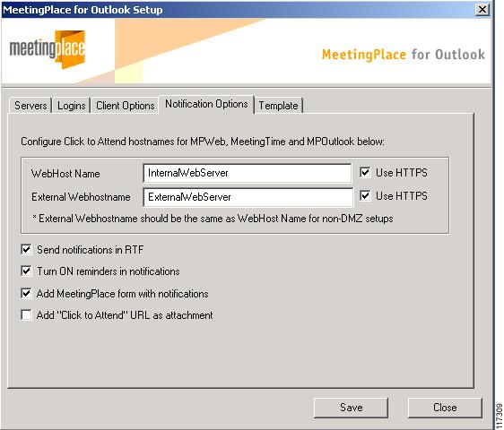Uncheck Use HTTPS for WebHost Name
The height and width of the screenshot is (430, 504).
click(x=365, y=173)
